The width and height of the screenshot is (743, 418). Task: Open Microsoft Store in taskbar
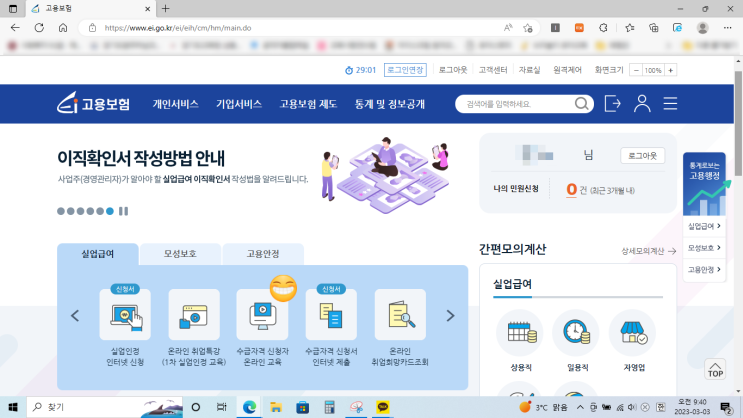tap(303, 407)
